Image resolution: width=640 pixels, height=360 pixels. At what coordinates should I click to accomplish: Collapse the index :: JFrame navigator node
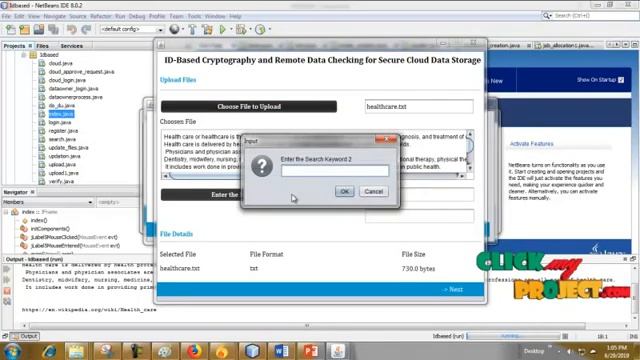tap(6, 212)
